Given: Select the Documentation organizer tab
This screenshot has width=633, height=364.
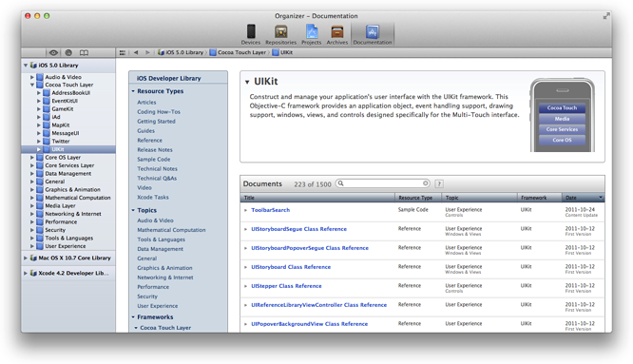Looking at the screenshot, I should (x=373, y=34).
